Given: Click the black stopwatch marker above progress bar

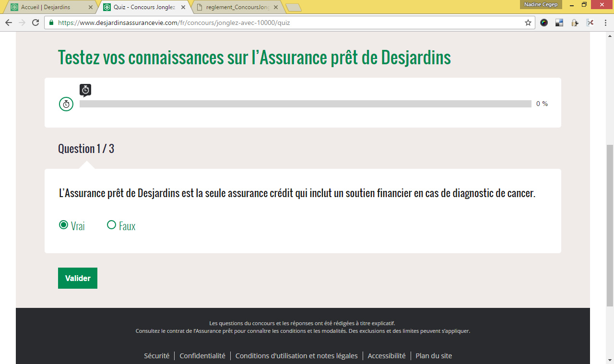Looking at the screenshot, I should (x=85, y=90).
